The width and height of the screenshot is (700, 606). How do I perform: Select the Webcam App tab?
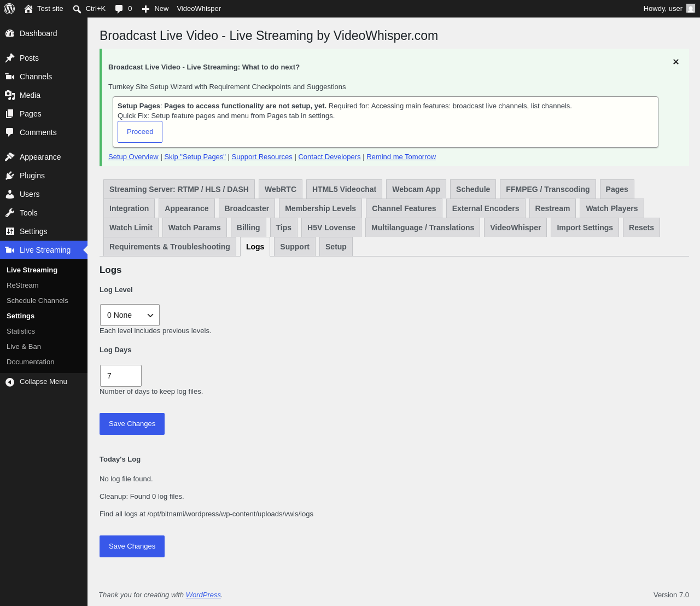point(416,189)
